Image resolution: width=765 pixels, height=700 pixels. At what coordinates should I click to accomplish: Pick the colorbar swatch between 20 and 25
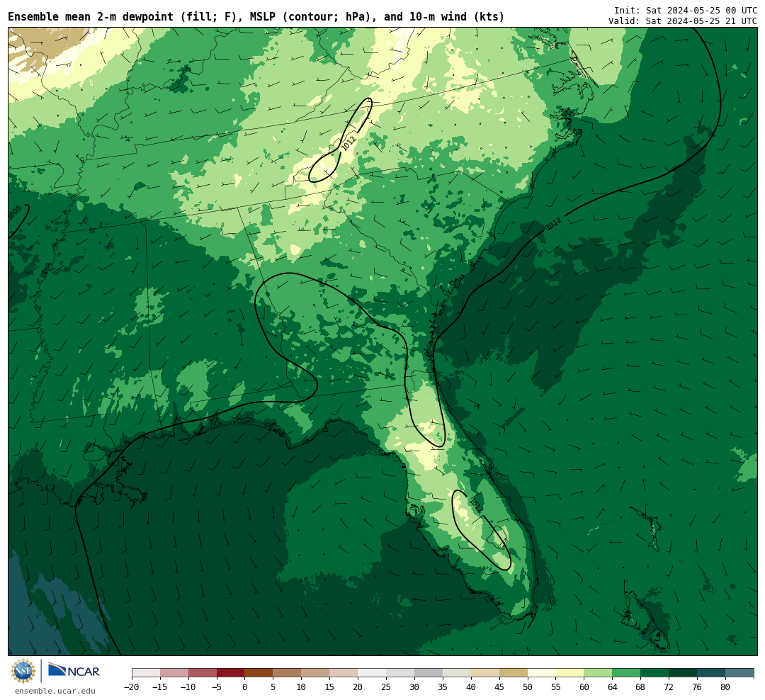373,673
